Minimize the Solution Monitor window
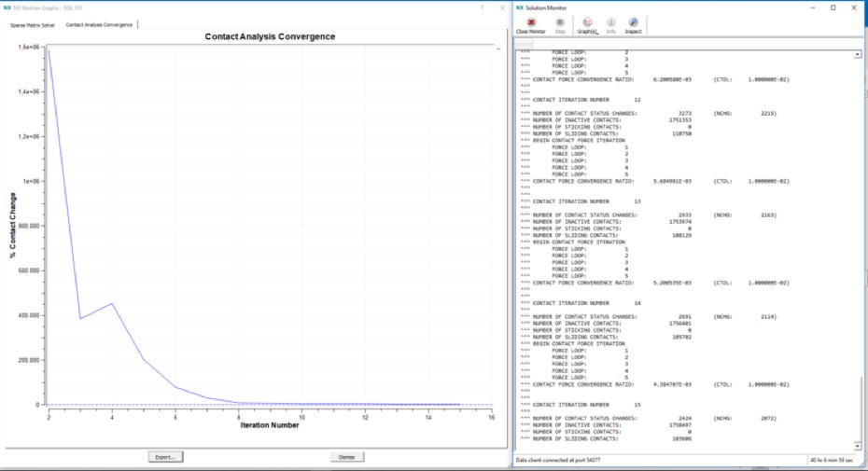868x471 pixels. (x=813, y=7)
